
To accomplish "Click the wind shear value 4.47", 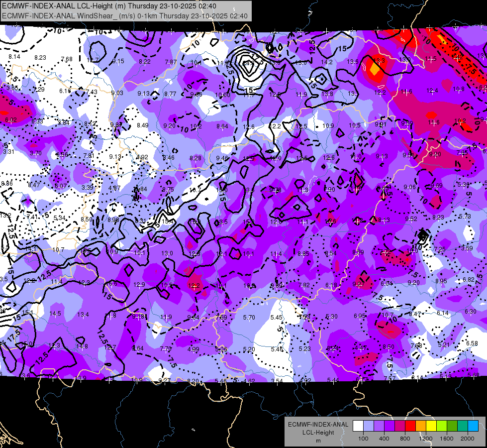I will (x=361, y=348).
